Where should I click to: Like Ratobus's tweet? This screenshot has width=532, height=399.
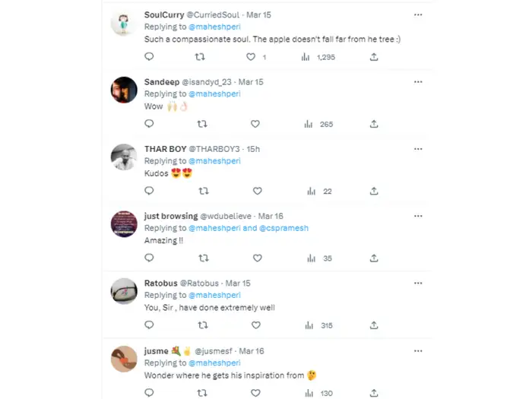tap(255, 325)
